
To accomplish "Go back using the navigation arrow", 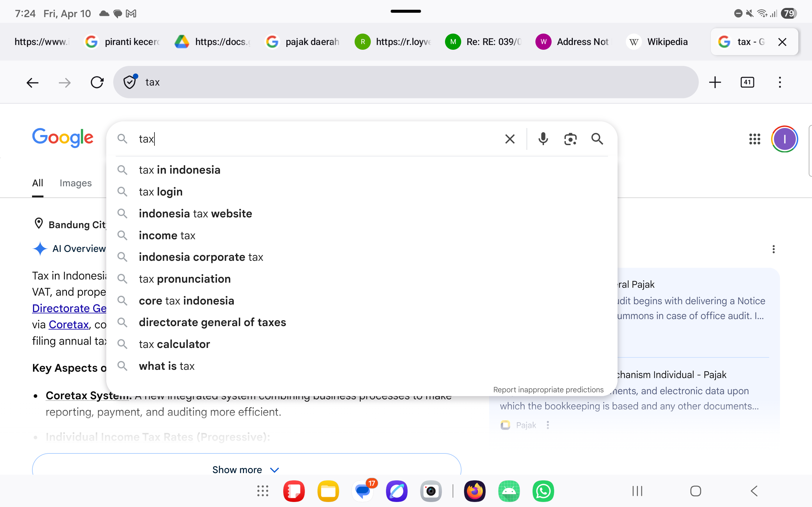I will point(32,82).
